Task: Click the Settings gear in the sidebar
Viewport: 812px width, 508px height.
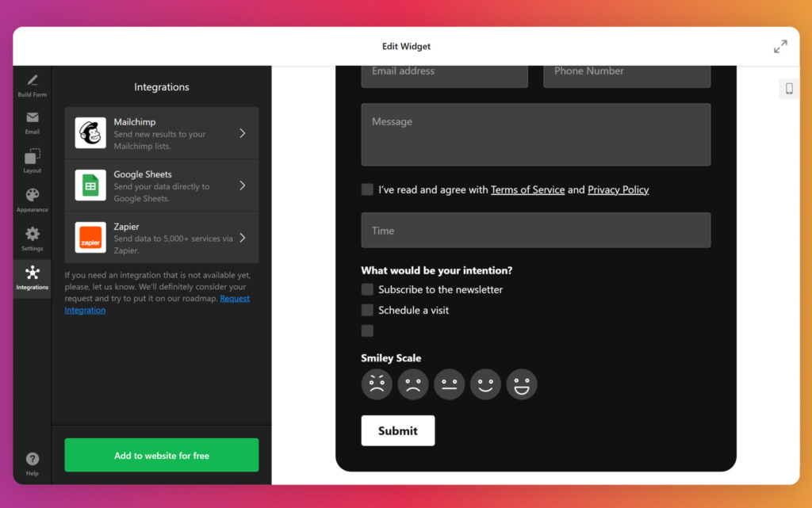Action: click(x=32, y=239)
